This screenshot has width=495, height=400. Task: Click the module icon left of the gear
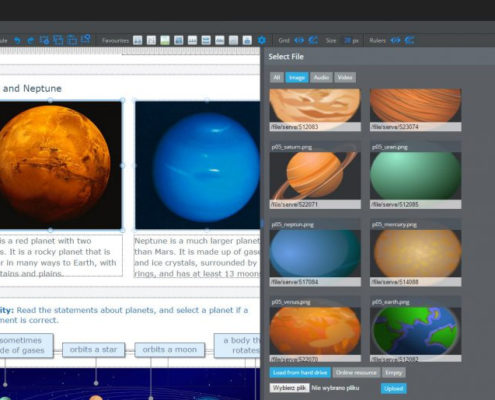pos(247,40)
